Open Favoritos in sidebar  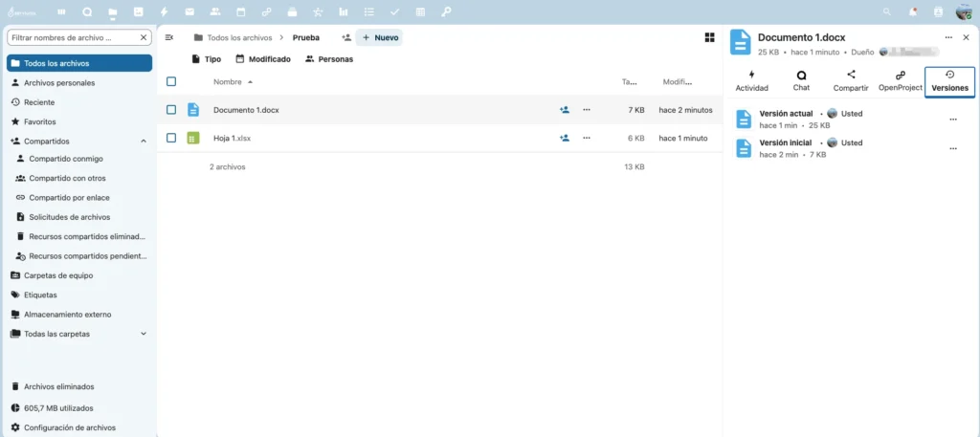pyautogui.click(x=79, y=121)
